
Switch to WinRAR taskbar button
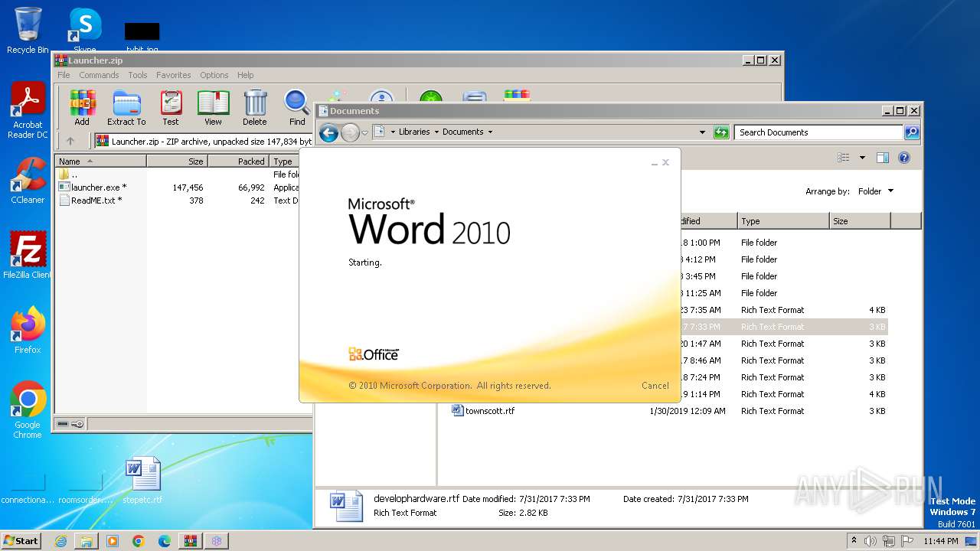coord(191,541)
